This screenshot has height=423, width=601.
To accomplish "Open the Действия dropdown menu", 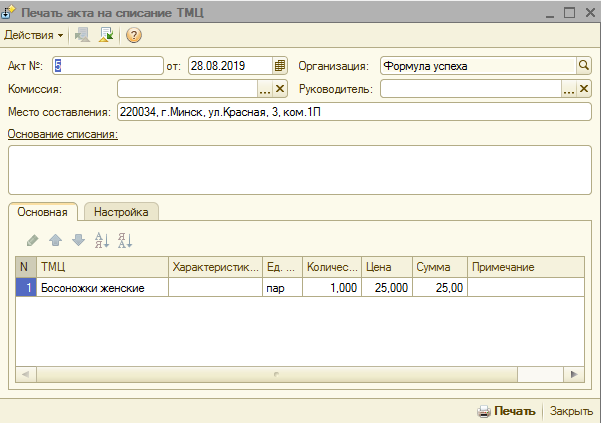I will [34, 36].
